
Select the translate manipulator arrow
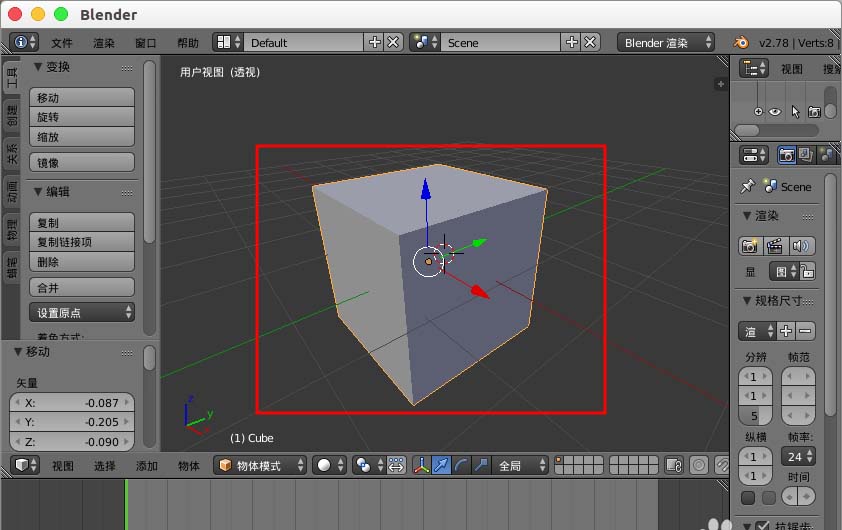coord(441,465)
